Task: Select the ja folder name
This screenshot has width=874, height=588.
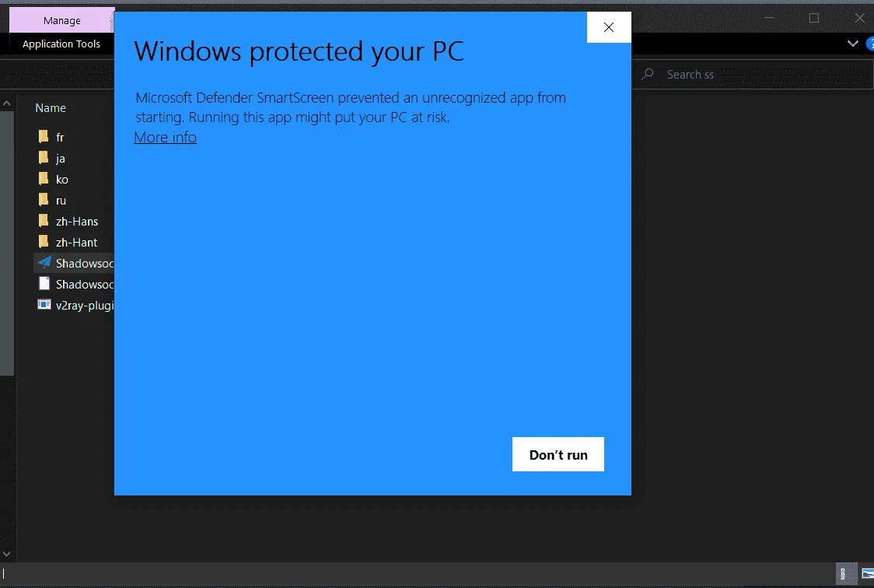Action: pos(60,159)
